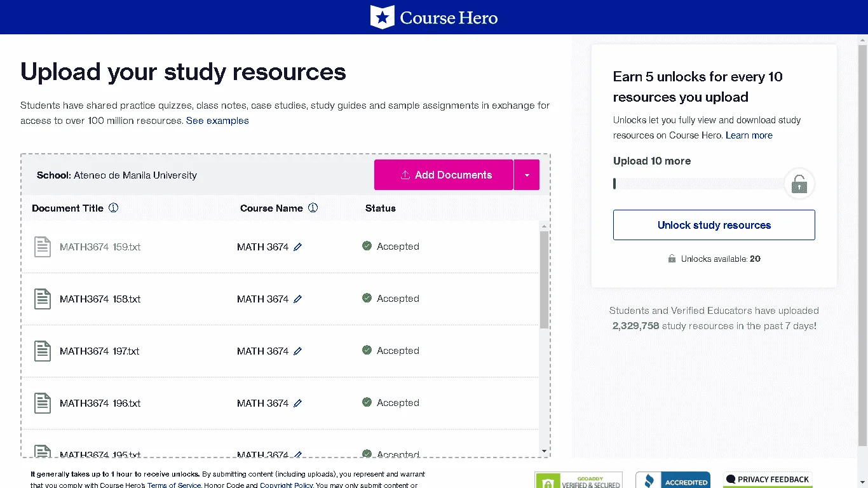Click the Accepted status text for MATH3674 196.txt

(398, 403)
